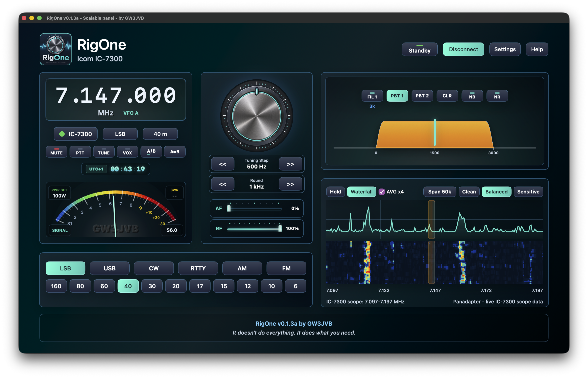
Task: Switch to the 30 band
Action: (152, 286)
